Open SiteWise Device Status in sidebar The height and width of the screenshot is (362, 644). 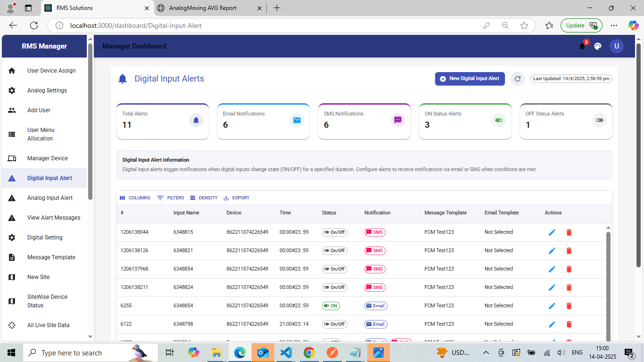[44, 301]
